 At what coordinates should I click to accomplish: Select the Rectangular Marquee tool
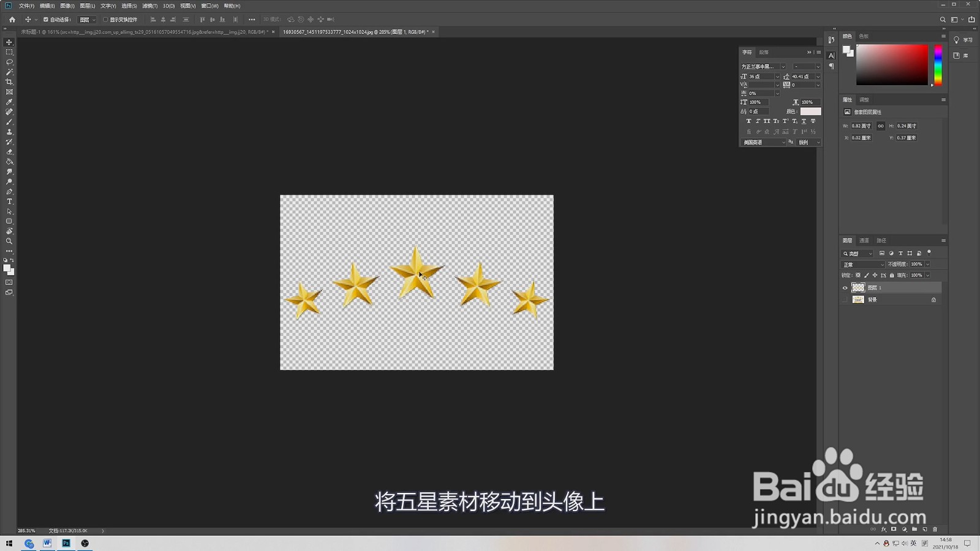[x=9, y=52]
